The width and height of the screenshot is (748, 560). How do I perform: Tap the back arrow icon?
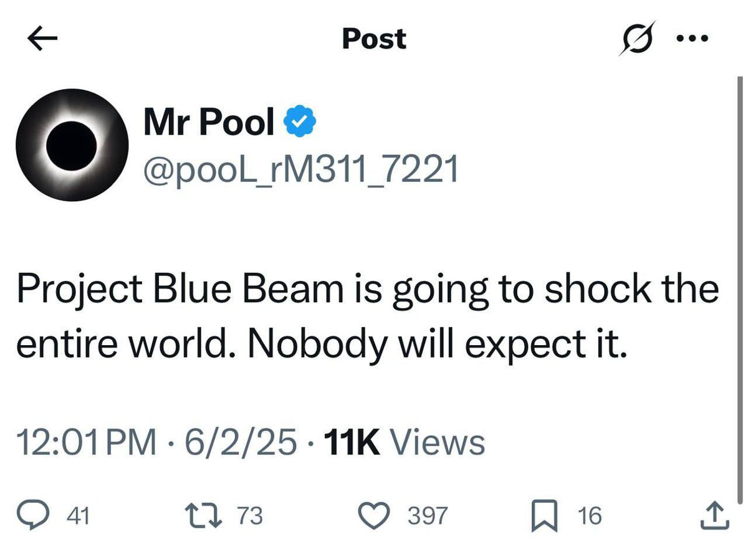(x=43, y=39)
